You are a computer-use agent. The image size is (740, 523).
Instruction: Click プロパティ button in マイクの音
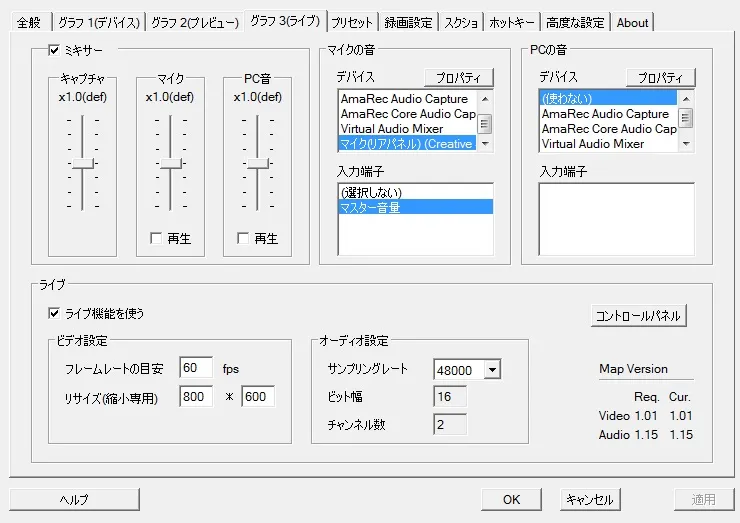[x=458, y=78]
